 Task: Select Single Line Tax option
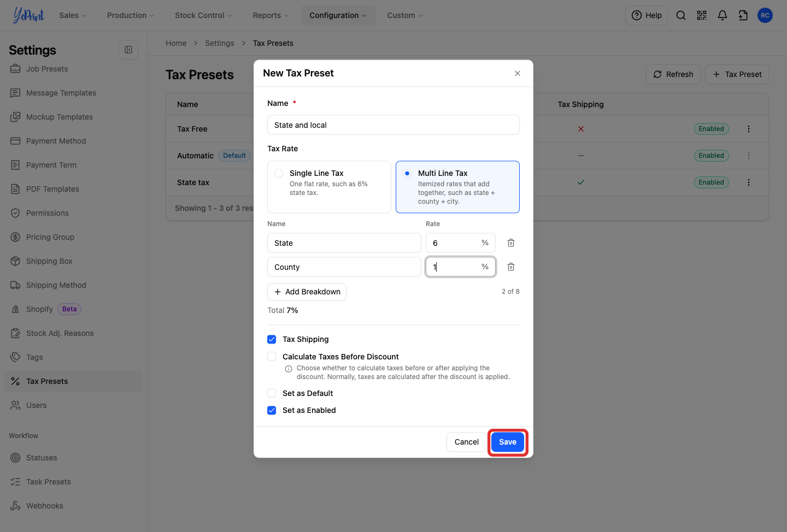coord(329,187)
